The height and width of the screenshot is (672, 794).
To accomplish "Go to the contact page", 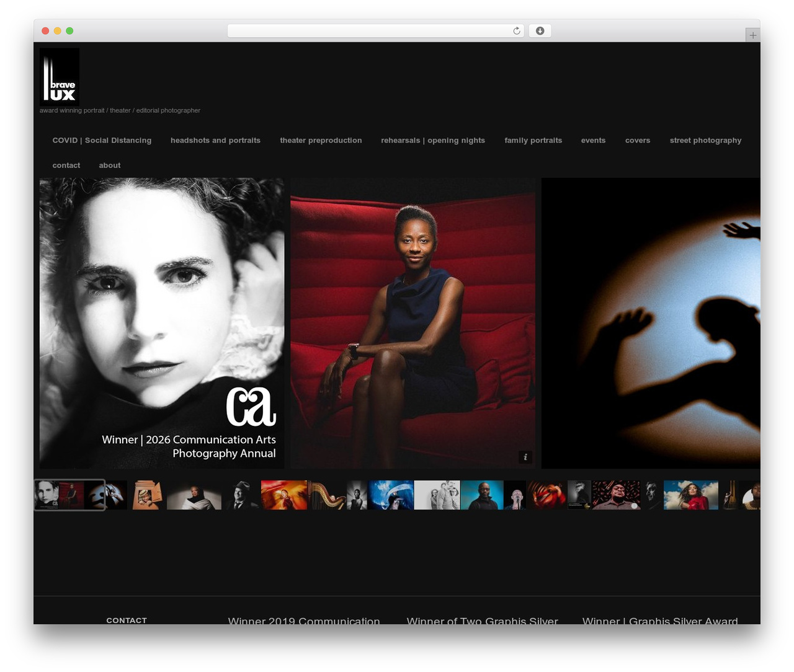I will pyautogui.click(x=66, y=166).
